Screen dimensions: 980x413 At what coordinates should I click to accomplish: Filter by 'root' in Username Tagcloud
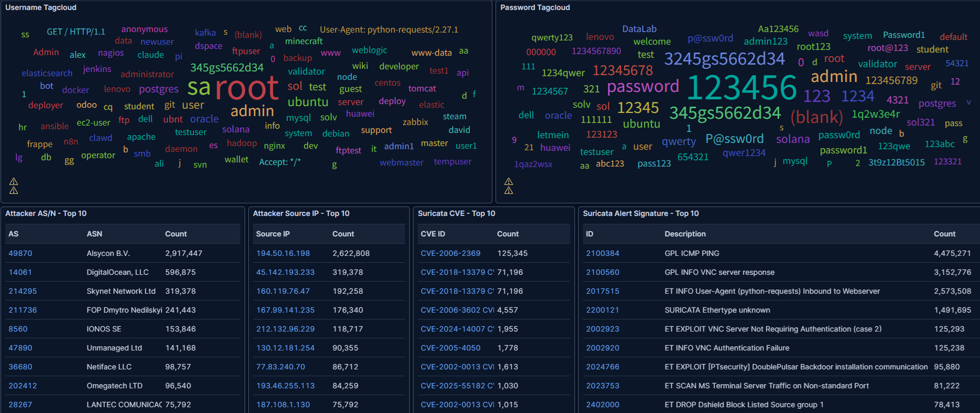pyautogui.click(x=247, y=88)
